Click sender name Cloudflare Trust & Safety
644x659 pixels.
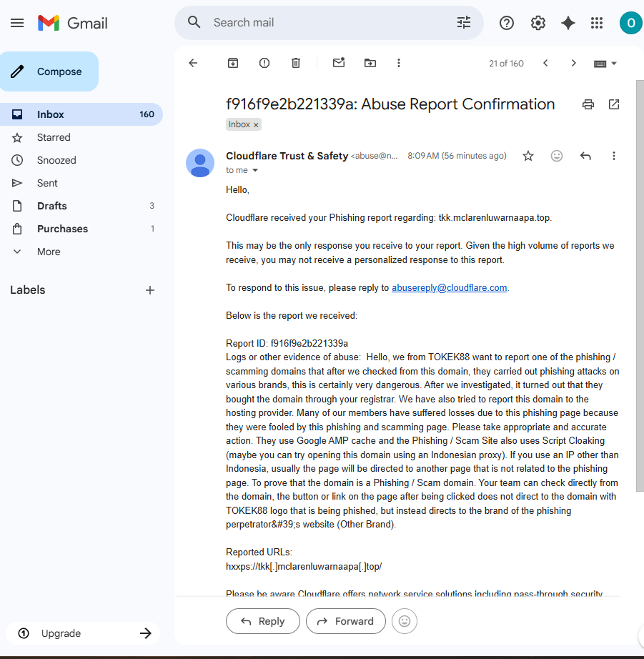[x=287, y=156]
